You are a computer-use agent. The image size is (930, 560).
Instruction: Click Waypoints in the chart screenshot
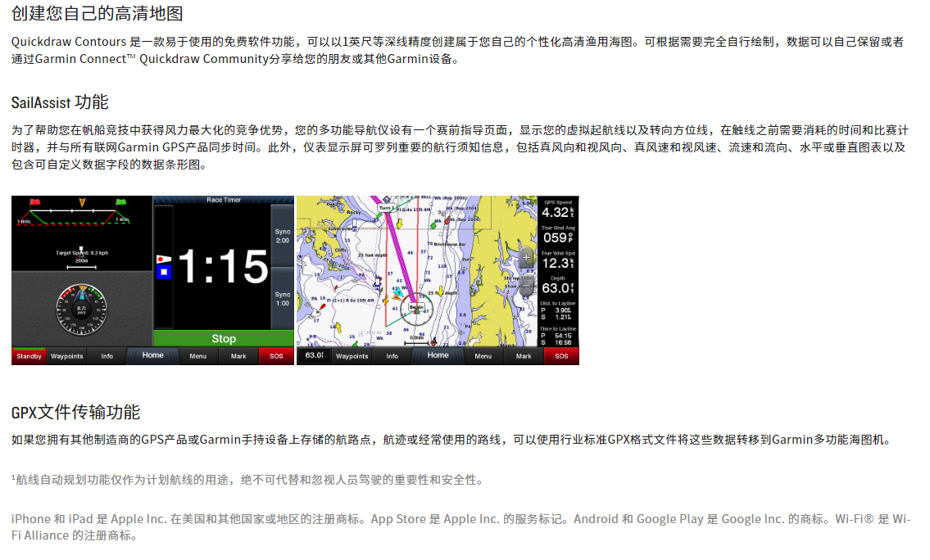coord(352,356)
